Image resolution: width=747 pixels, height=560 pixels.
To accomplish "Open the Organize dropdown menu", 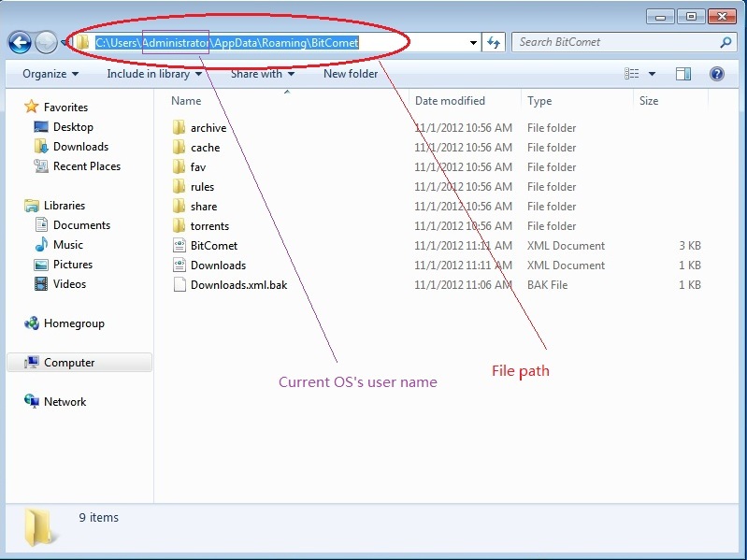I will click(50, 74).
